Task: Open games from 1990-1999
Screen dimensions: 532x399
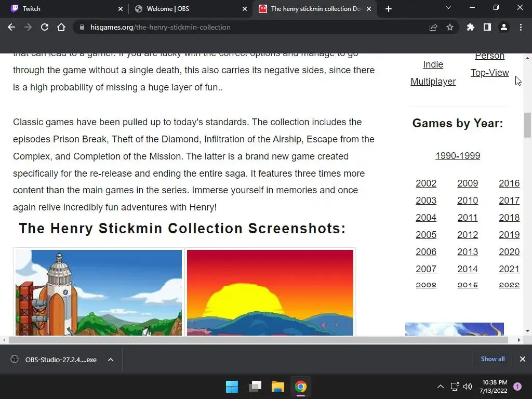Action: [x=458, y=156]
